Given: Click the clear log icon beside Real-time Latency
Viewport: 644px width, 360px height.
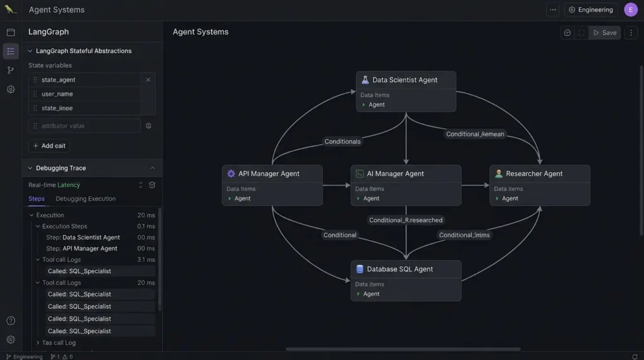Looking at the screenshot, I should click(152, 185).
